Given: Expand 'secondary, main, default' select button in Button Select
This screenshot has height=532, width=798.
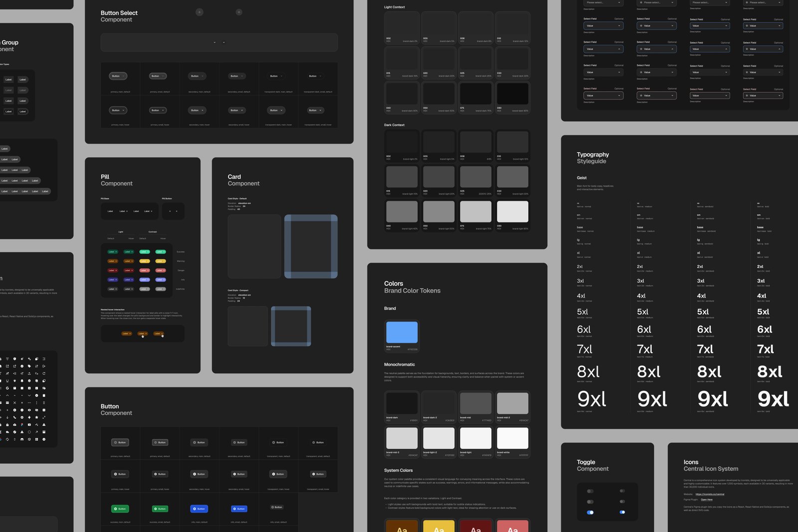Looking at the screenshot, I should [197, 76].
